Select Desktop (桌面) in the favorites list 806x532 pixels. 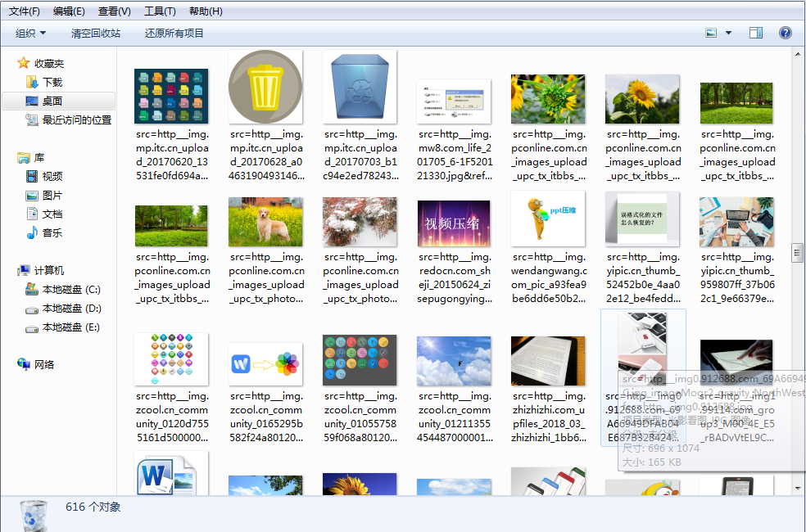(52, 101)
